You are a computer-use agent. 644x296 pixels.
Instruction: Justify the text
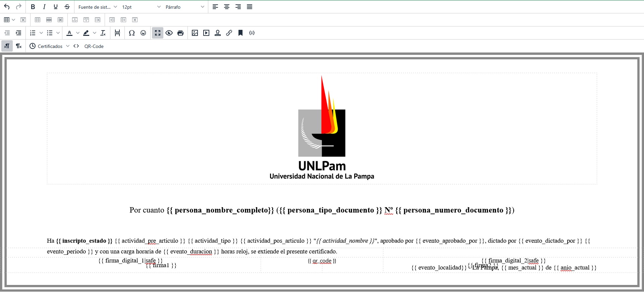[250, 7]
